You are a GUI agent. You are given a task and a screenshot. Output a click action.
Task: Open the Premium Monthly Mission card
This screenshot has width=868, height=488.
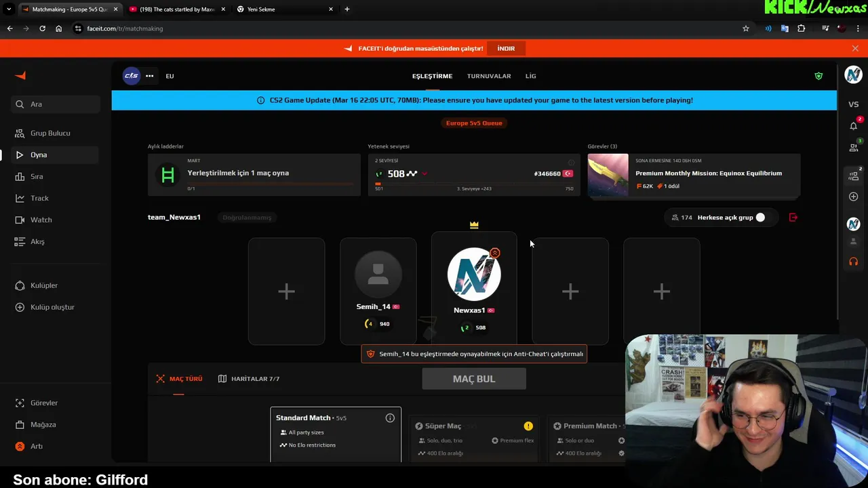pos(694,176)
